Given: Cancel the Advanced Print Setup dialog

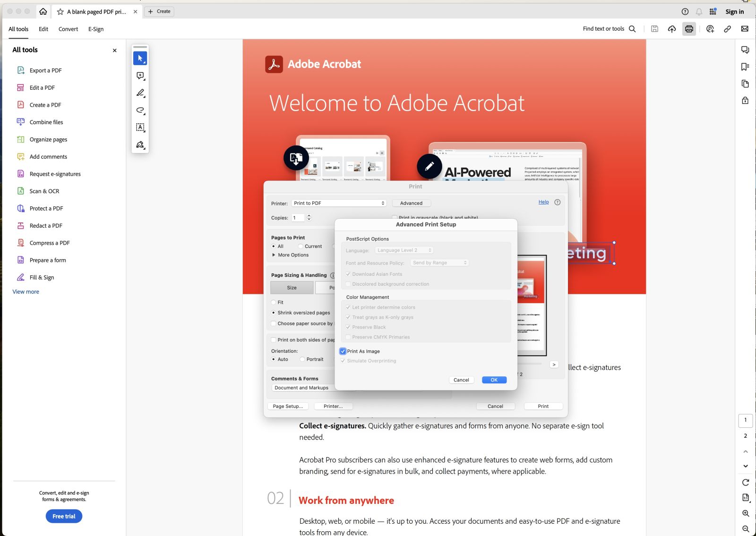Looking at the screenshot, I should [x=461, y=380].
